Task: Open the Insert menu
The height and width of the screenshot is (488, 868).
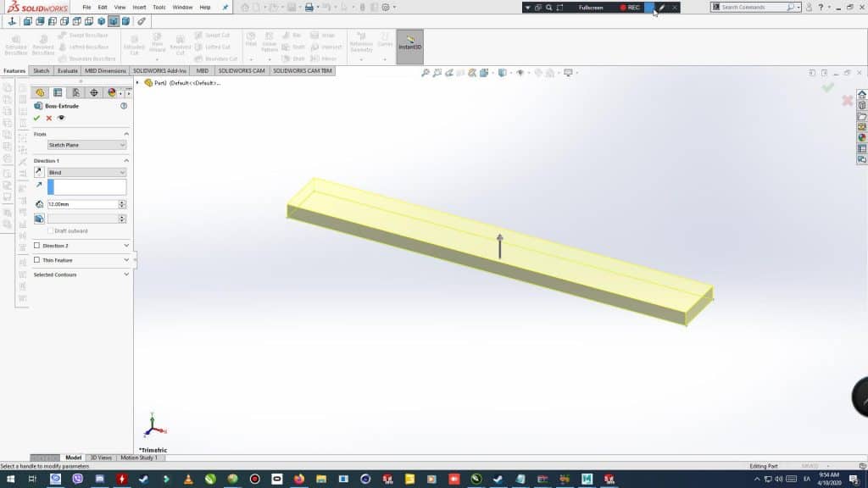Action: pyautogui.click(x=138, y=6)
